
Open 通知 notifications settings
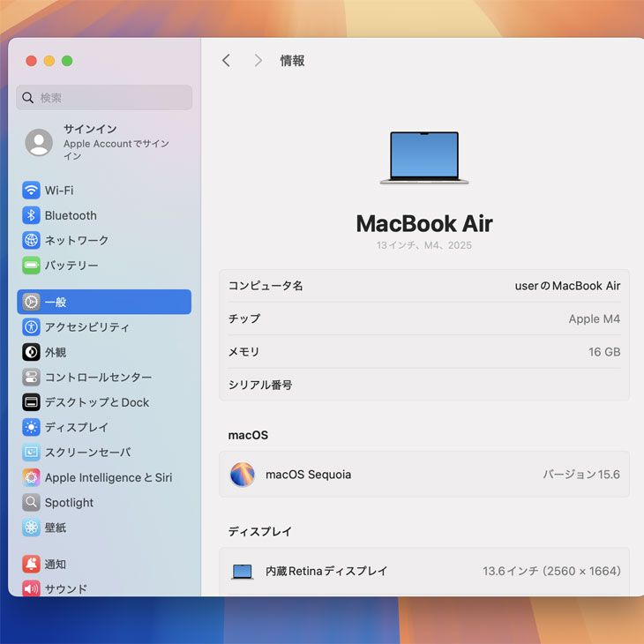pos(56,565)
